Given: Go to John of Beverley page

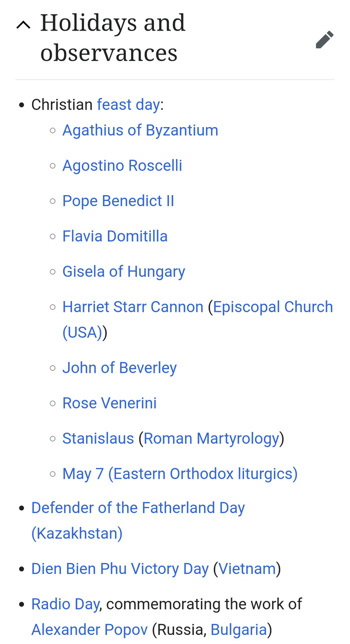Looking at the screenshot, I should coord(119,368).
